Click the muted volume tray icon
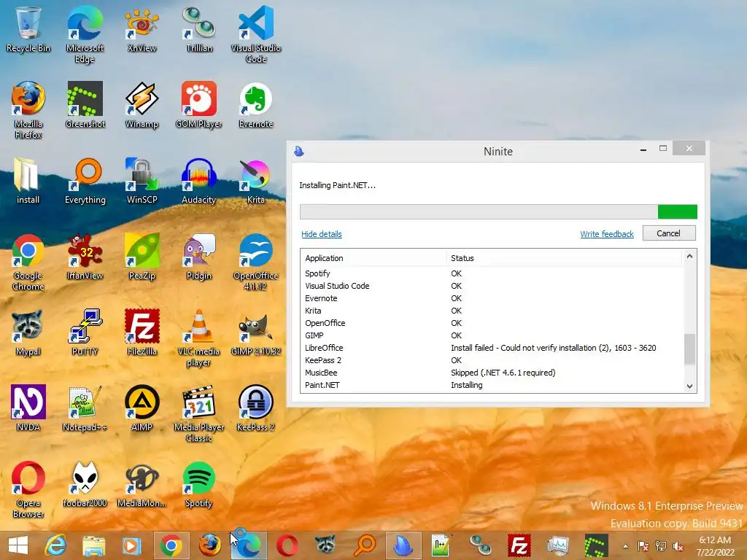 [x=678, y=546]
